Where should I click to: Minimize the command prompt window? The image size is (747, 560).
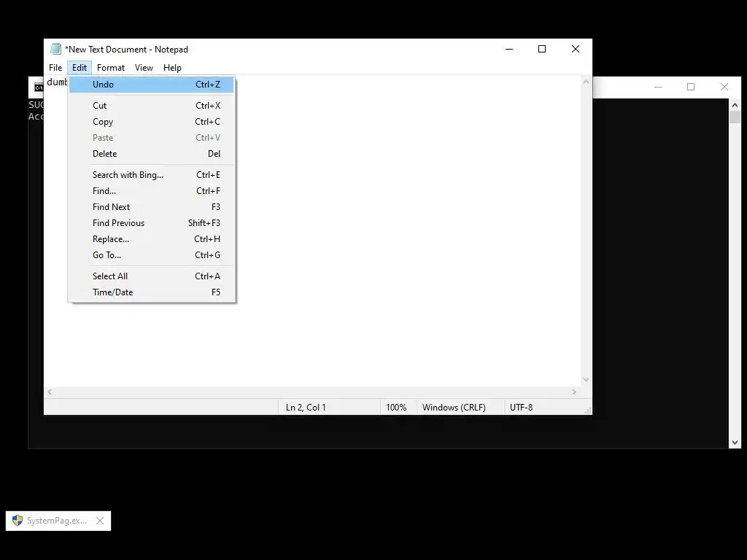tap(659, 87)
